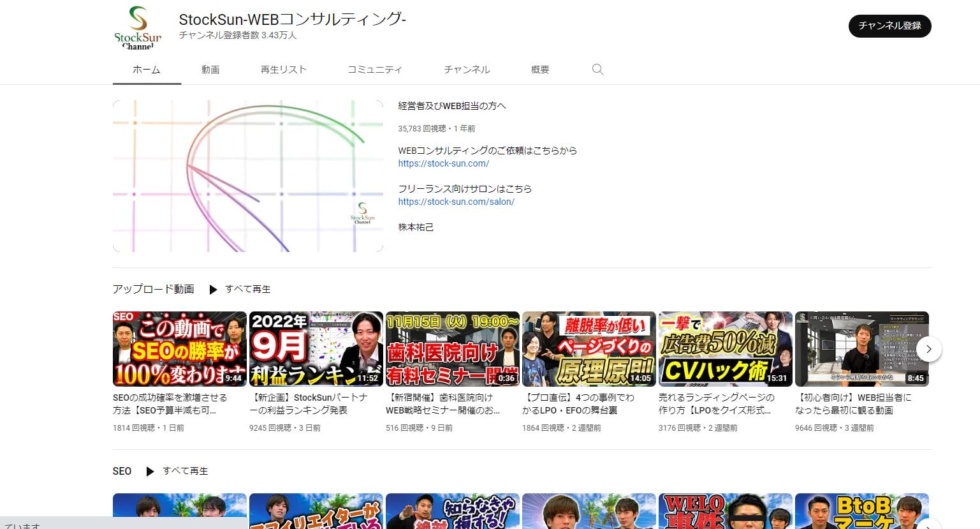The width and height of the screenshot is (980, 529).
Task: Open the 9:44 SEO video timestamp overlay
Action: [x=235, y=376]
